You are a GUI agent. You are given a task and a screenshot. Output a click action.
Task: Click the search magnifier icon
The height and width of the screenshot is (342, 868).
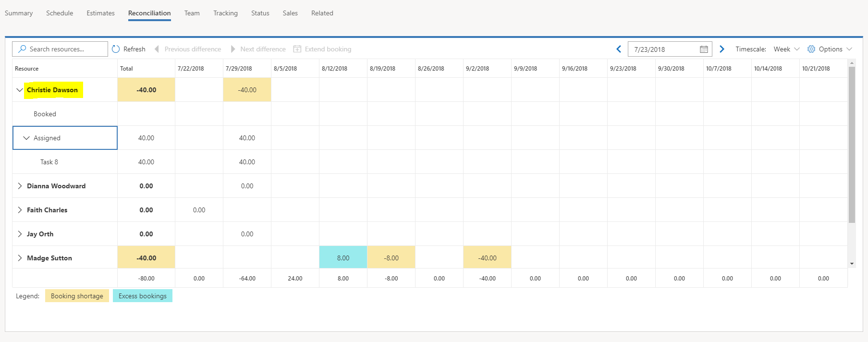(x=22, y=49)
